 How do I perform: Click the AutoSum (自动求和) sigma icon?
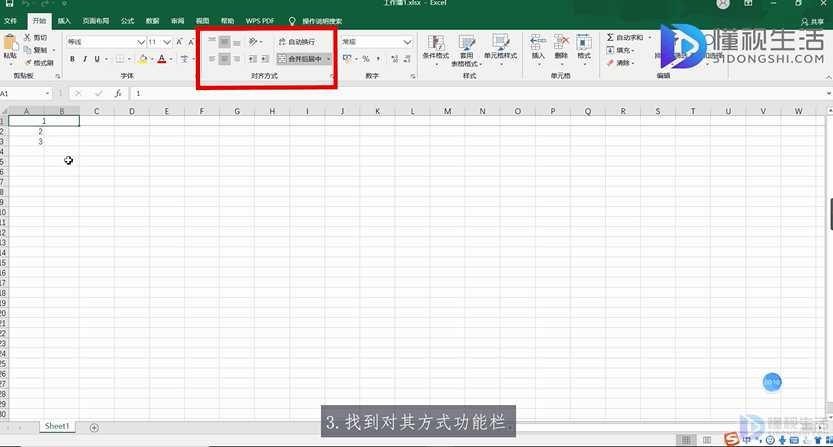(610, 37)
